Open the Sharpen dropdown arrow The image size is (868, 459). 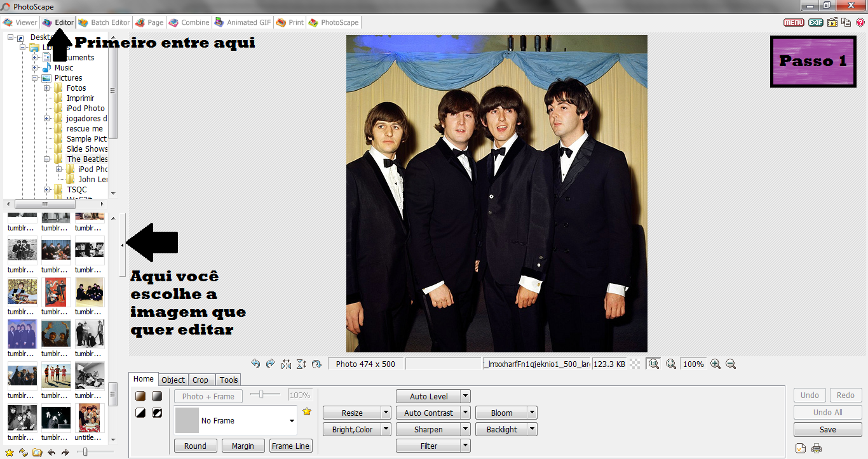pos(465,429)
